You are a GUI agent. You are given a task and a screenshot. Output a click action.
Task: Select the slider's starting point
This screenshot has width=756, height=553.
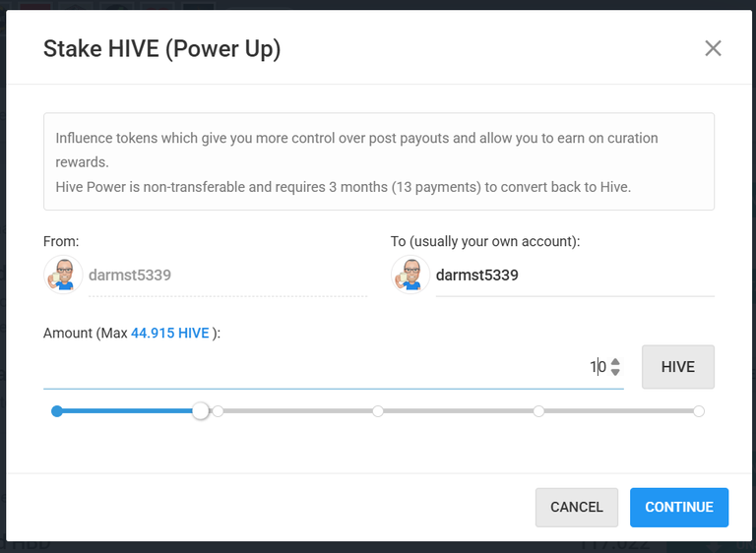[57, 411]
